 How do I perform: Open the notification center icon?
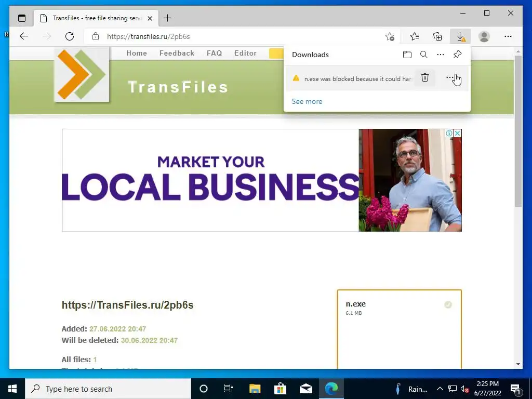(x=516, y=389)
